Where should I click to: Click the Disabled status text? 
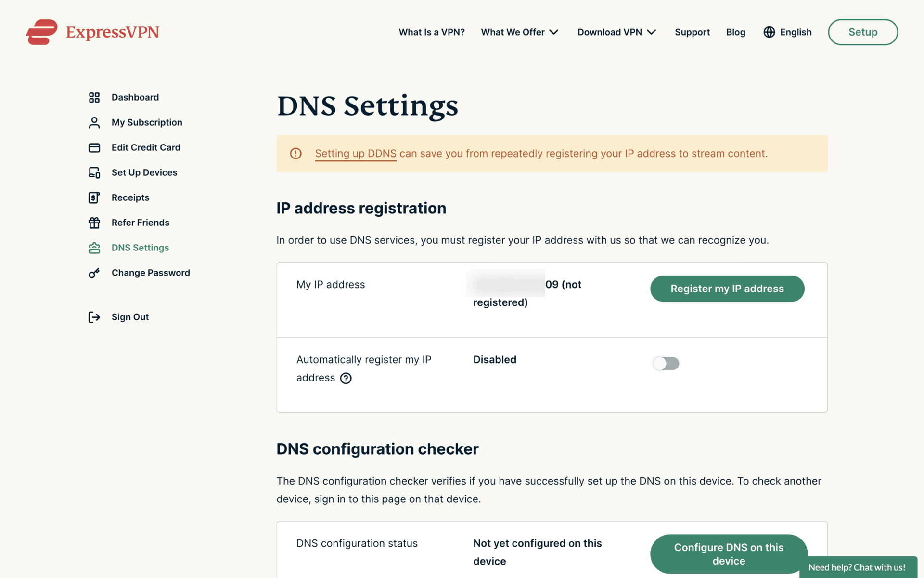(x=495, y=360)
